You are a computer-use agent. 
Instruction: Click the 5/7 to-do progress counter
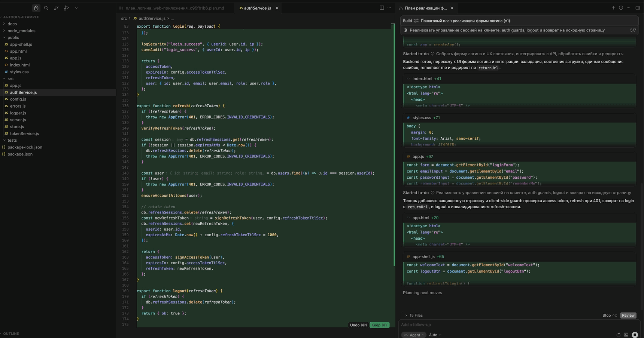(x=633, y=30)
